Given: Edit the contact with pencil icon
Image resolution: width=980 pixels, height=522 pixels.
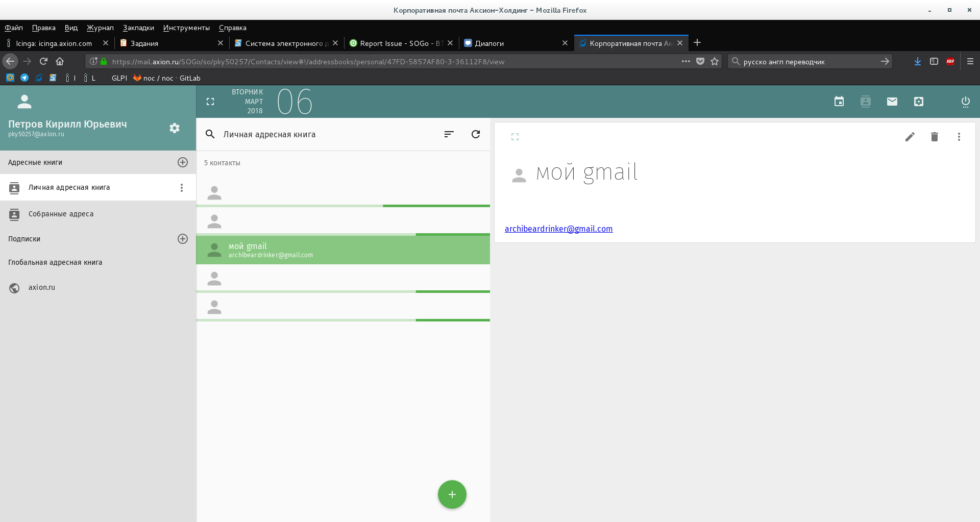Looking at the screenshot, I should (910, 137).
